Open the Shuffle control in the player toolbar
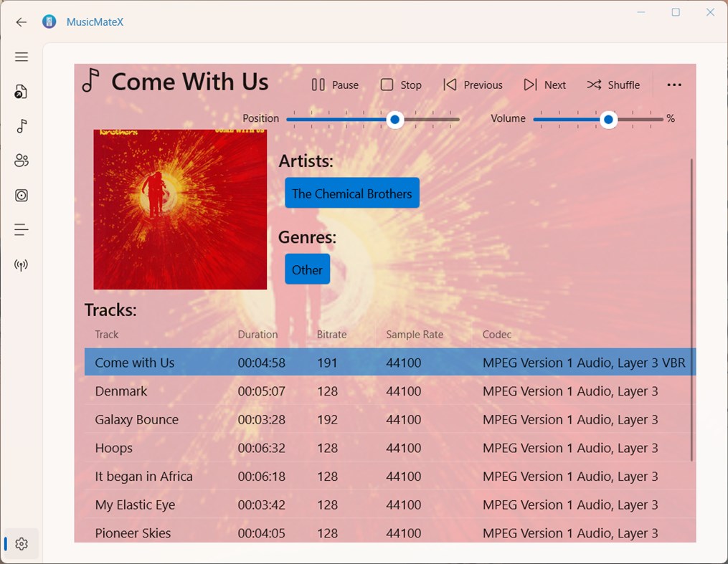 (x=613, y=85)
